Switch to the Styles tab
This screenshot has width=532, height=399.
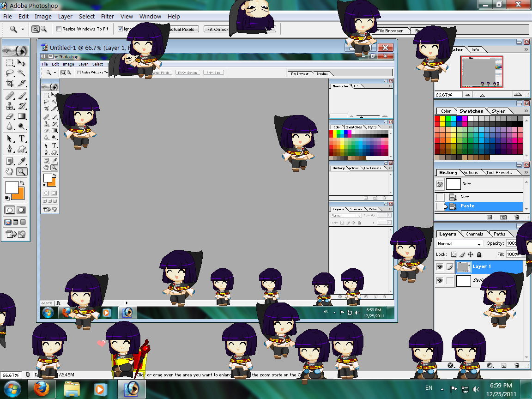click(x=498, y=111)
